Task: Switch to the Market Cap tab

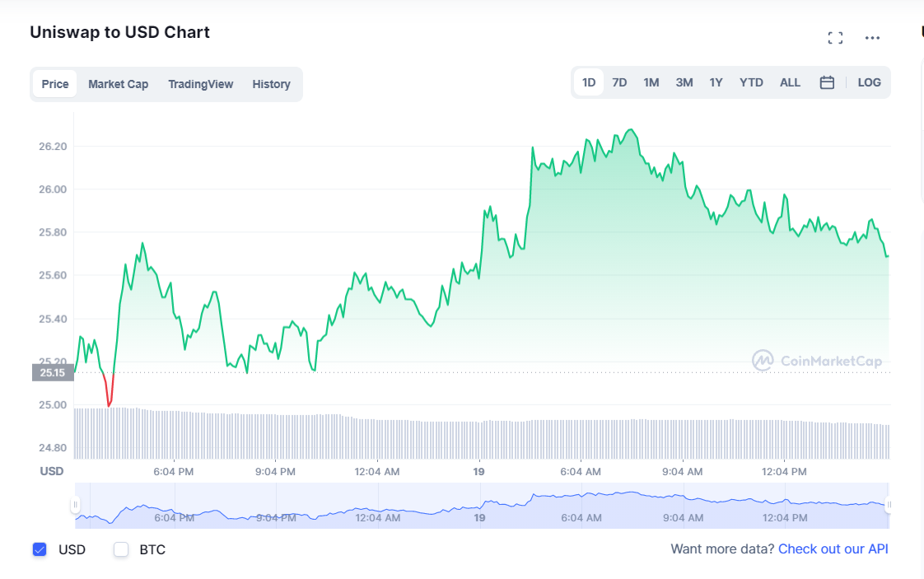Action: click(x=119, y=84)
